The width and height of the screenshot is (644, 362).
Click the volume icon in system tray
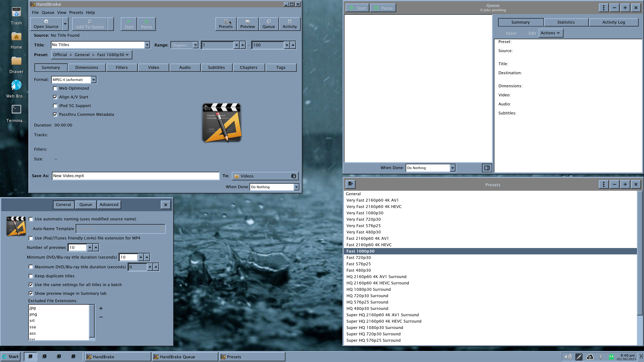pos(568,357)
